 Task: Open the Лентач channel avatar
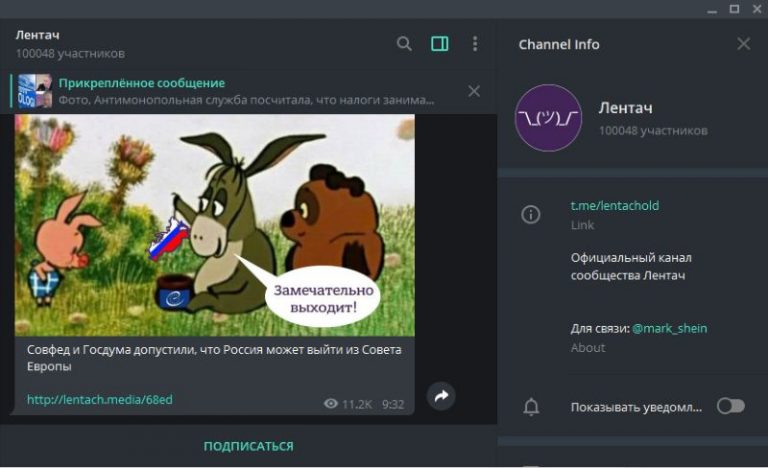pyautogui.click(x=548, y=118)
